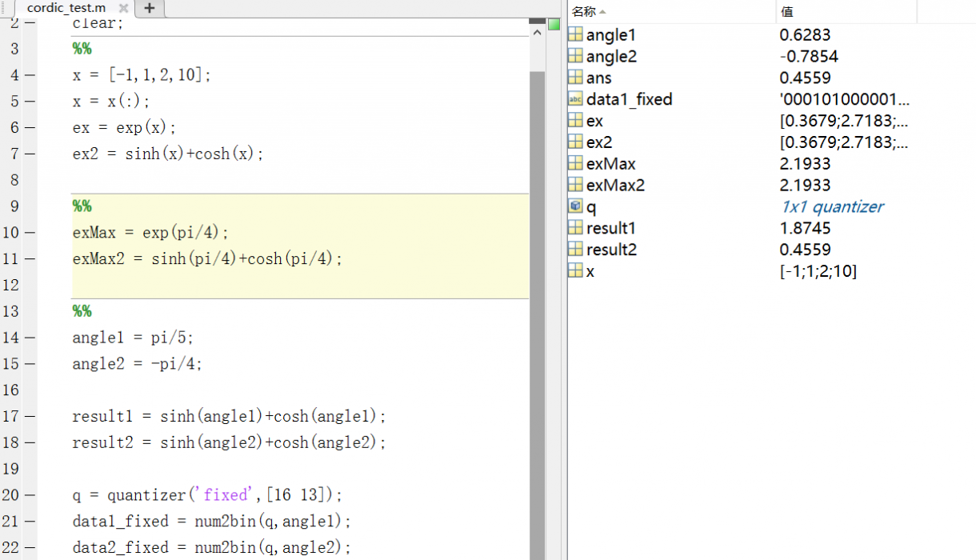Image resolution: width=976 pixels, height=560 pixels.
Task: Open the 1x1 quantizer link for q
Action: click(x=832, y=206)
